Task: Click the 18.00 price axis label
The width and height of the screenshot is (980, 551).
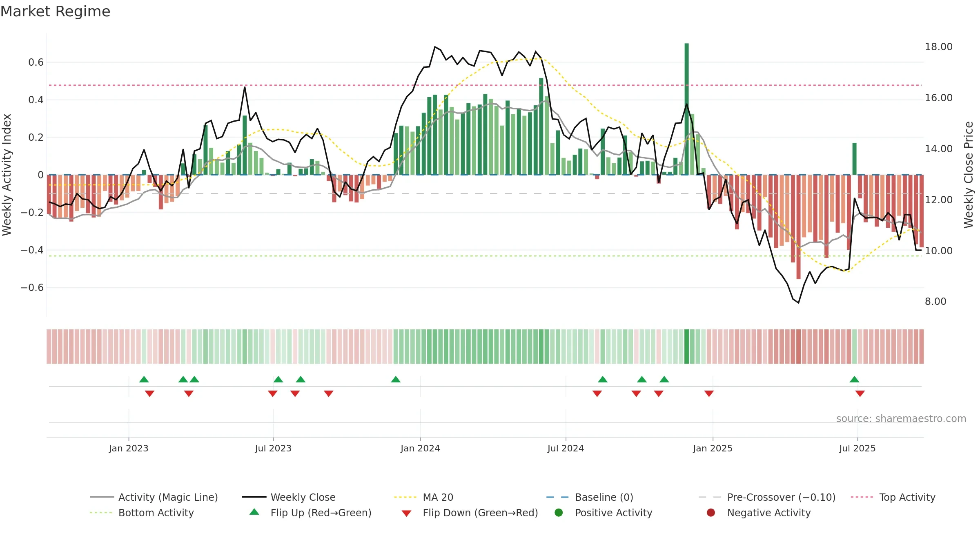Action: [x=939, y=47]
